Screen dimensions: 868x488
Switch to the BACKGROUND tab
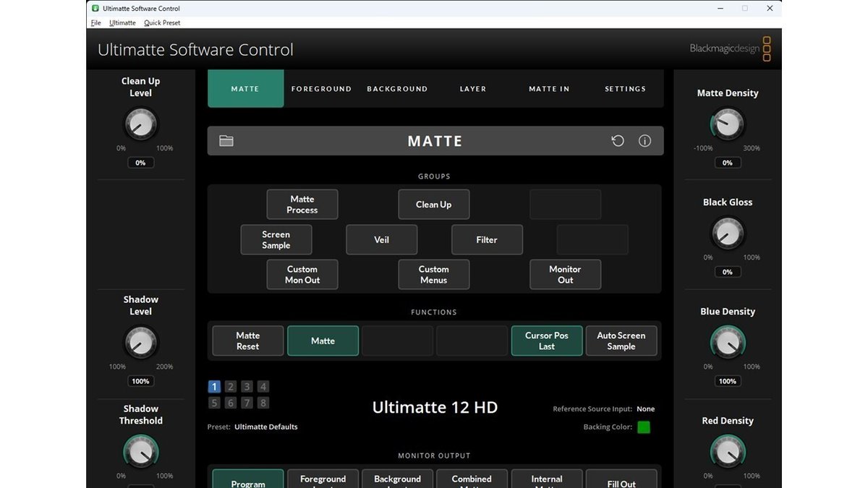pos(397,89)
